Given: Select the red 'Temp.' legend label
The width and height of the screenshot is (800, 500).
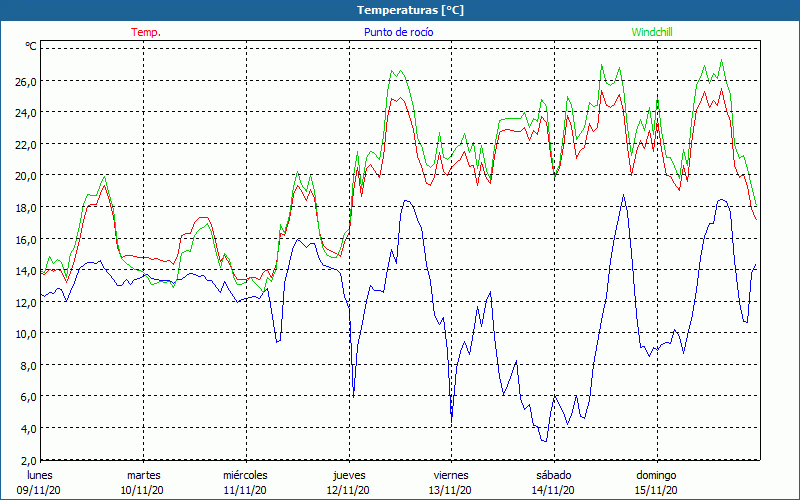Looking at the screenshot, I should coord(146,32).
